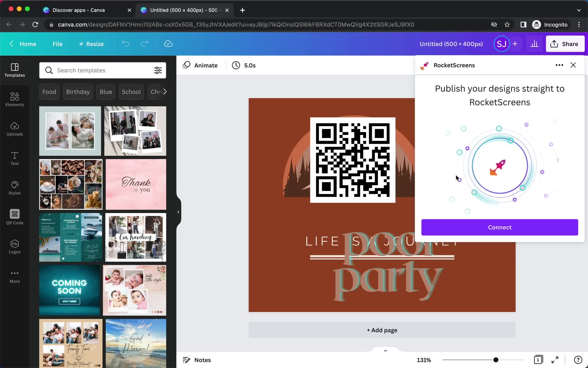Open the insights chart icon

coord(534,44)
